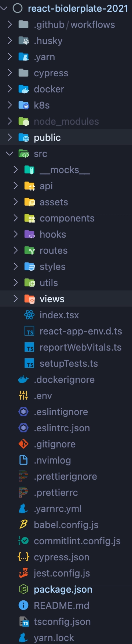
Task: Click the Jest icon next to jest.config.js
Action: 23,573
